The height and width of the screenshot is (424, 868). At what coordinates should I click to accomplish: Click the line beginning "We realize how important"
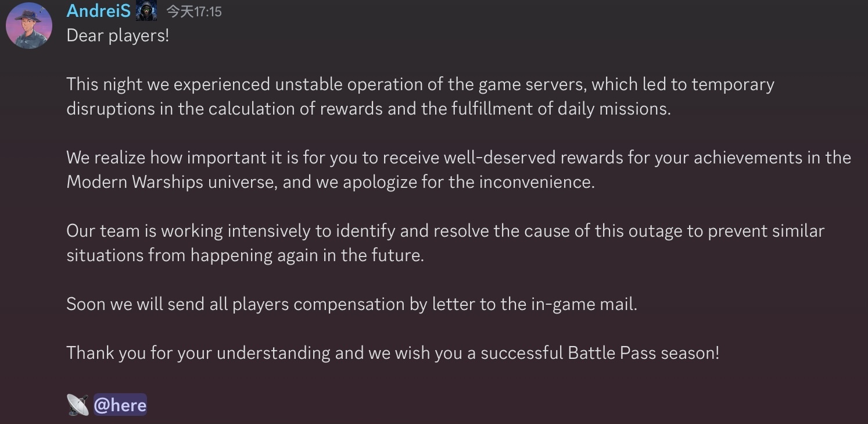click(458, 158)
